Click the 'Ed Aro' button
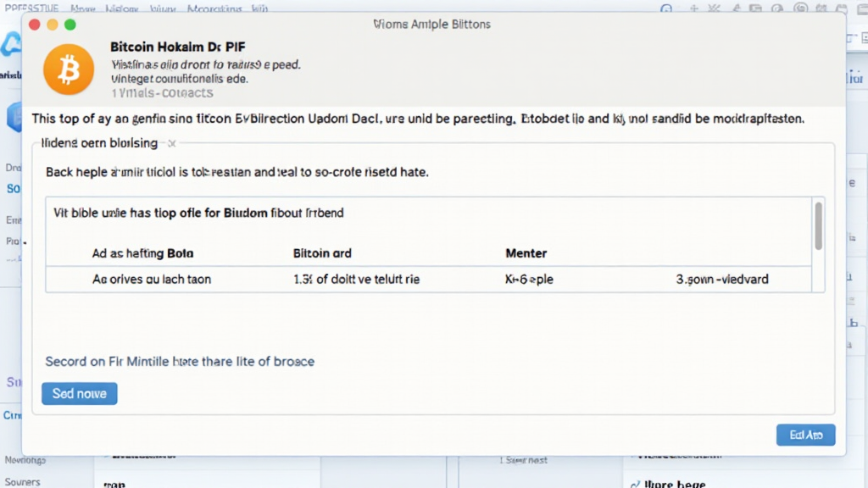This screenshot has width=868, height=488. [805, 435]
